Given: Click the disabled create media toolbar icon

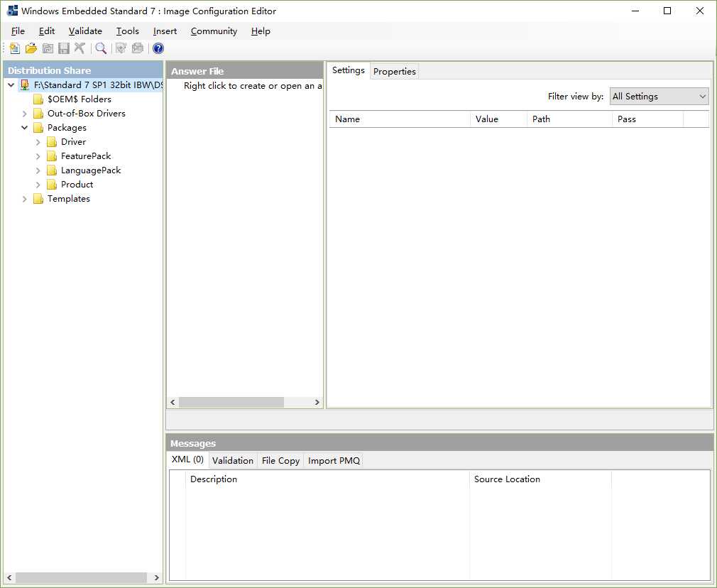Looking at the screenshot, I should [x=137, y=48].
